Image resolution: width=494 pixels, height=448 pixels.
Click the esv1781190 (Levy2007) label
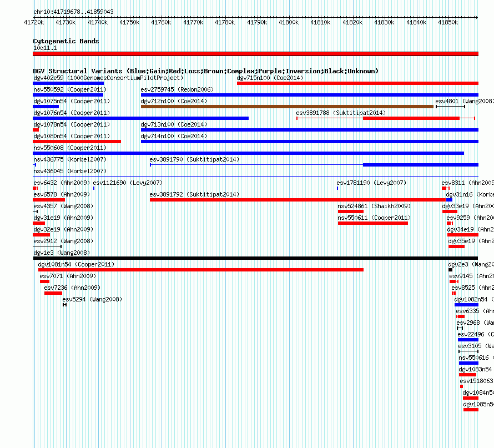click(x=371, y=183)
